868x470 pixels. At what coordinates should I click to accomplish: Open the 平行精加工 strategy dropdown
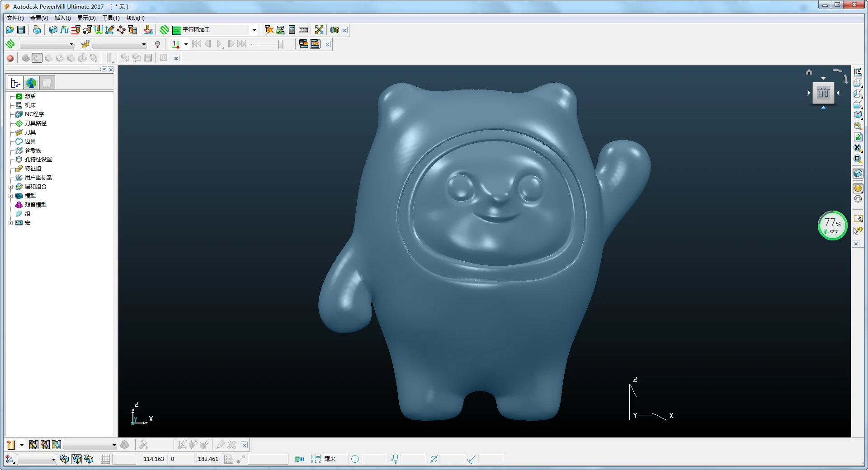coord(254,30)
